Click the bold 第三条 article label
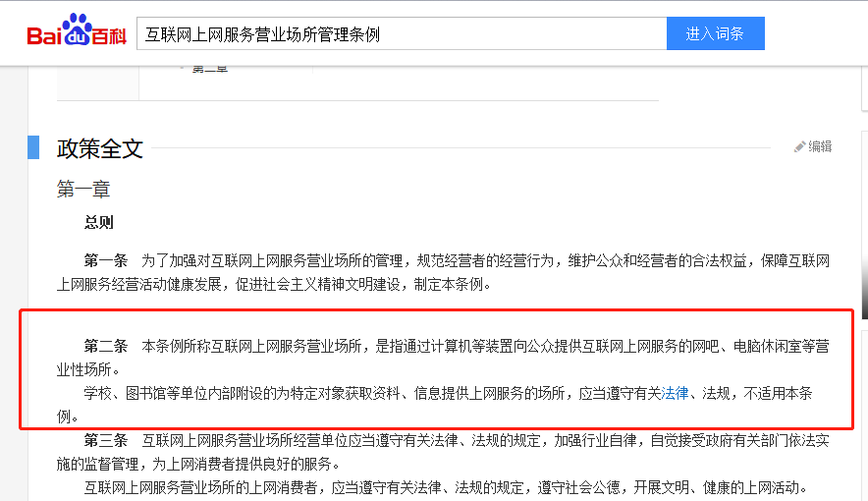The image size is (868, 501). [106, 440]
